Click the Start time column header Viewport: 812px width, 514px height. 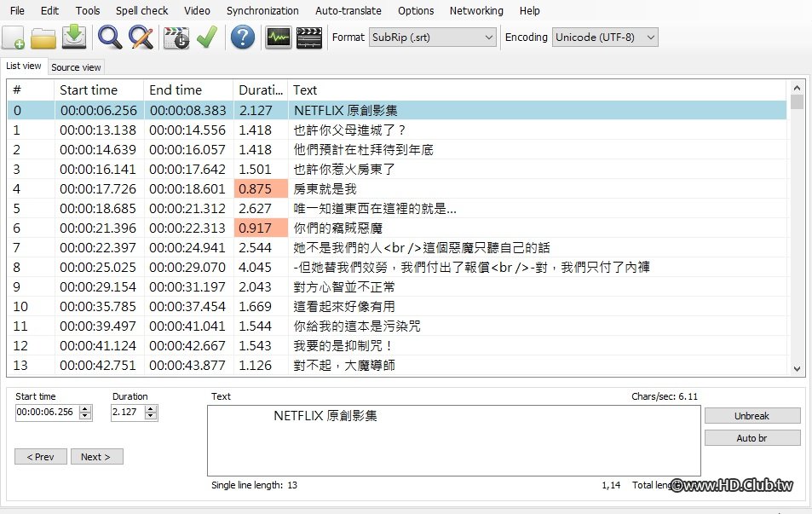[98, 90]
